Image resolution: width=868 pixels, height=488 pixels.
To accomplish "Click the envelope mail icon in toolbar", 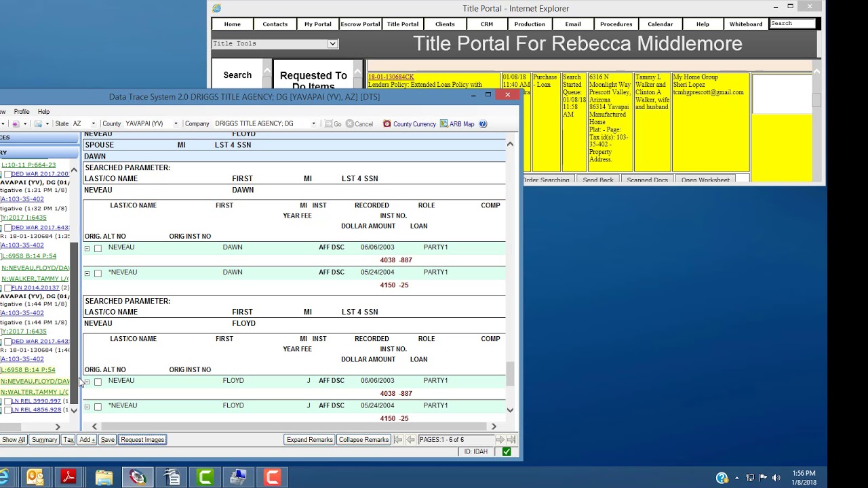I will click(x=39, y=124).
